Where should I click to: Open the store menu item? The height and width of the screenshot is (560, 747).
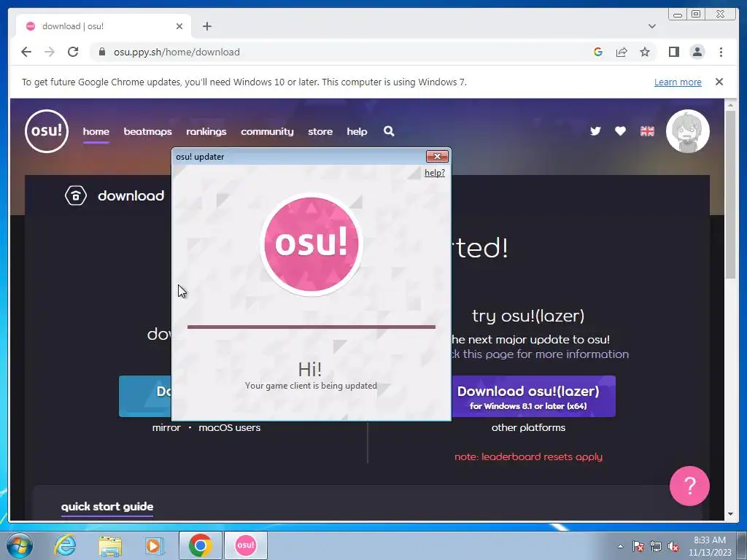pos(320,131)
